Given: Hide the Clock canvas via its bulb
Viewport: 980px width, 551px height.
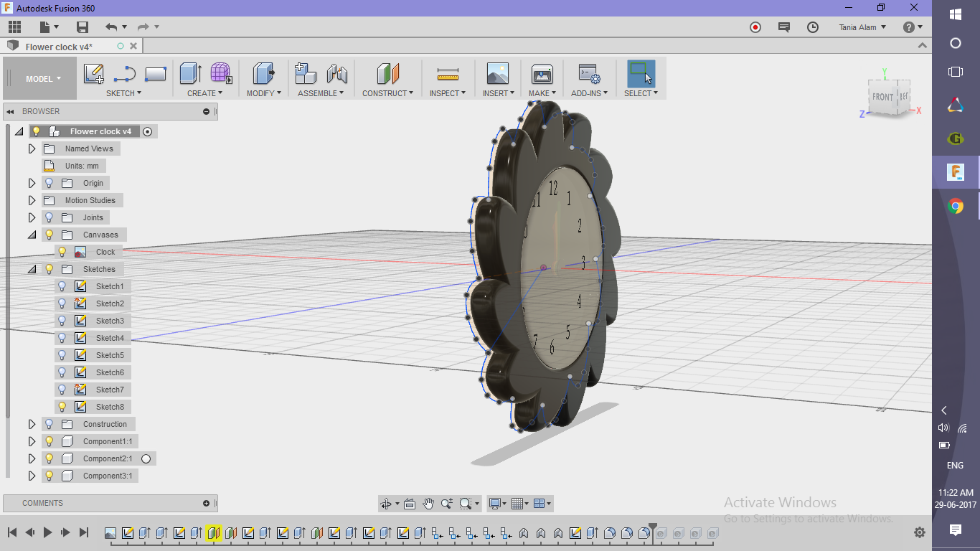Looking at the screenshot, I should coord(62,252).
